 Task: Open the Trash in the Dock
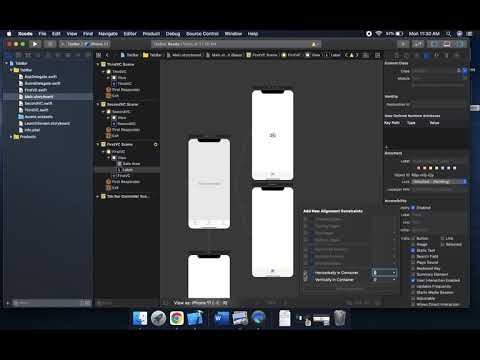coord(340,318)
